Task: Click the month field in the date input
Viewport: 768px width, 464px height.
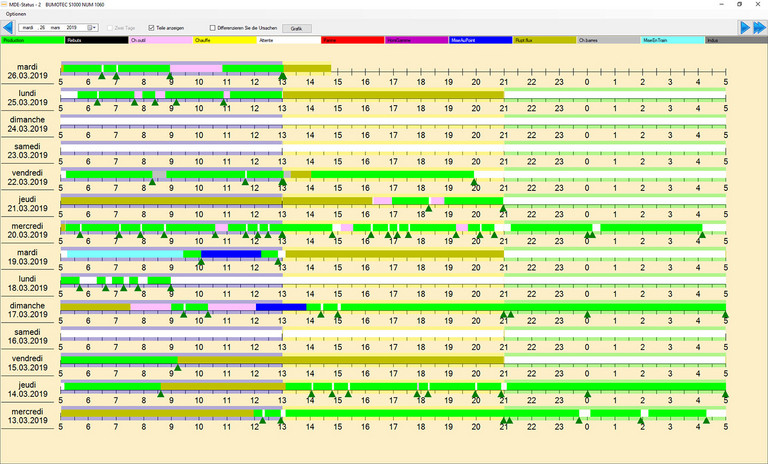Action: (53, 28)
